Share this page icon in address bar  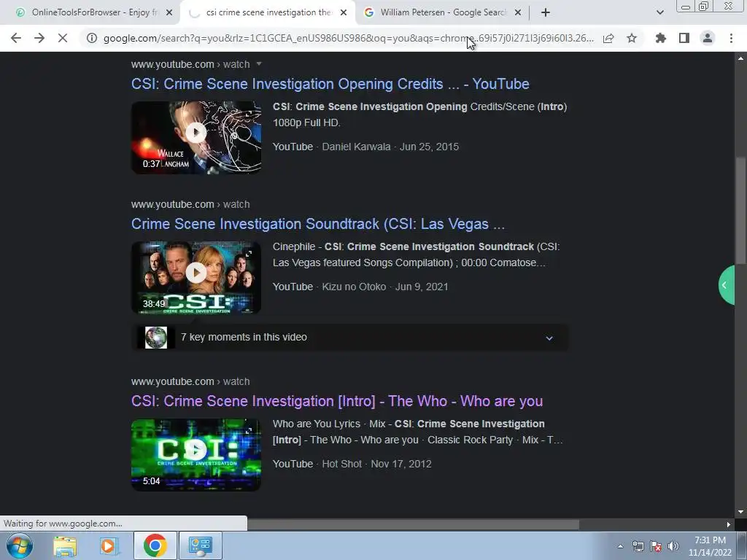tap(608, 38)
